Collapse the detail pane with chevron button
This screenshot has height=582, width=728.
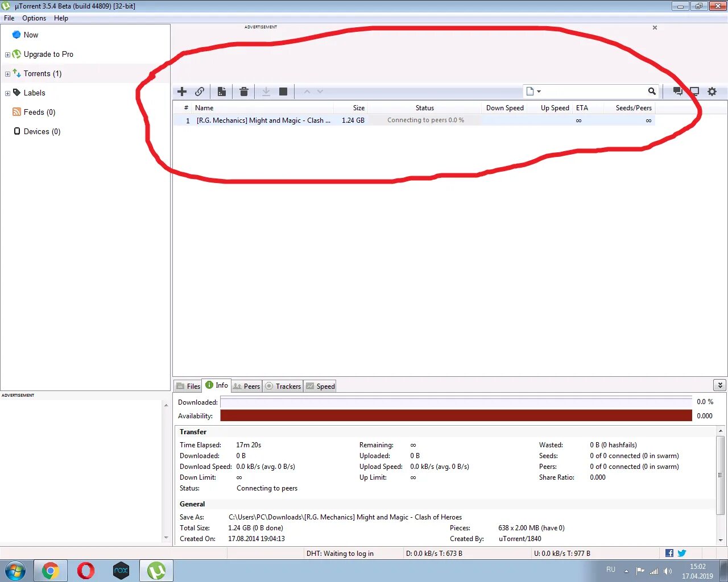point(720,385)
